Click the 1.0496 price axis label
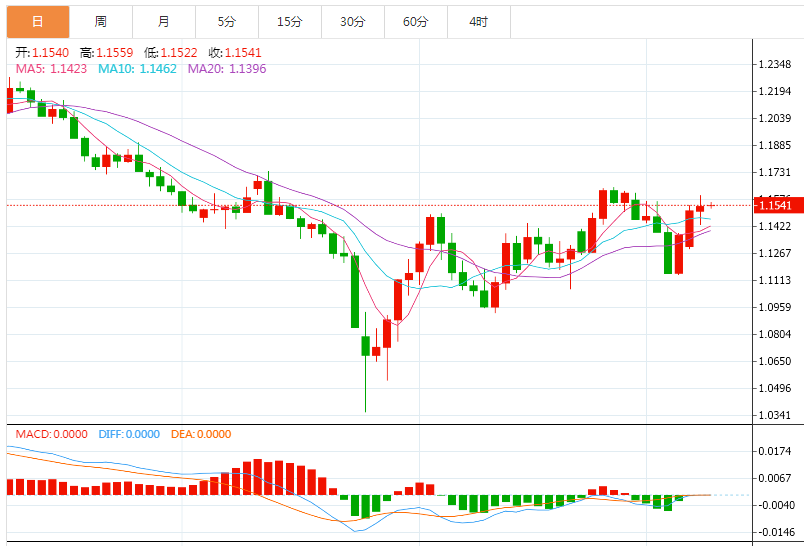The image size is (804, 546). 775,388
